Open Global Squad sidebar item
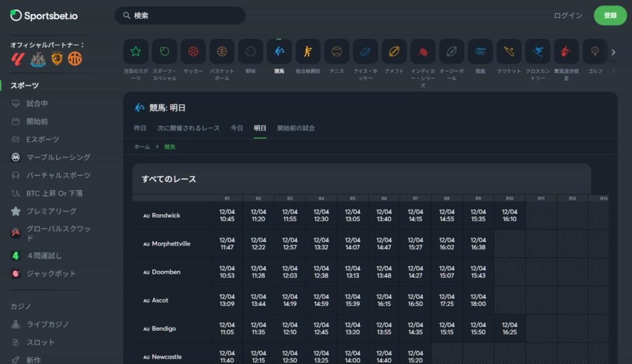632x364 pixels. coord(58,233)
